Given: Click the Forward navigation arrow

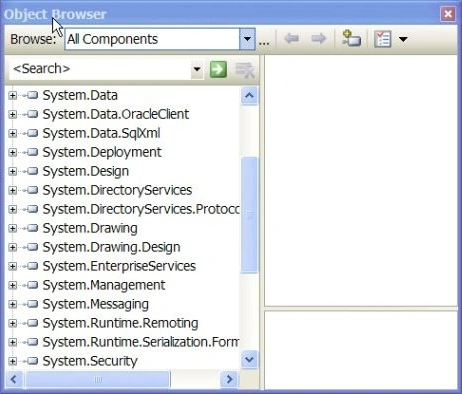Looking at the screenshot, I should click(x=318, y=39).
